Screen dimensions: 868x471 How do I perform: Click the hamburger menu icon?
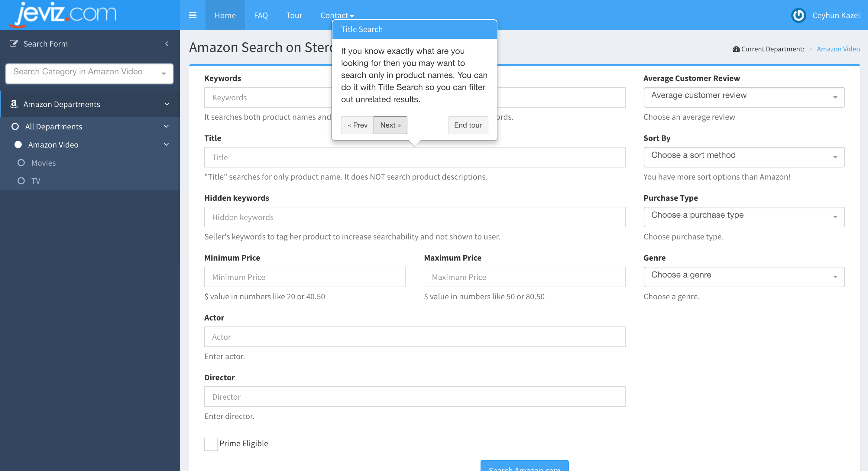tap(193, 15)
